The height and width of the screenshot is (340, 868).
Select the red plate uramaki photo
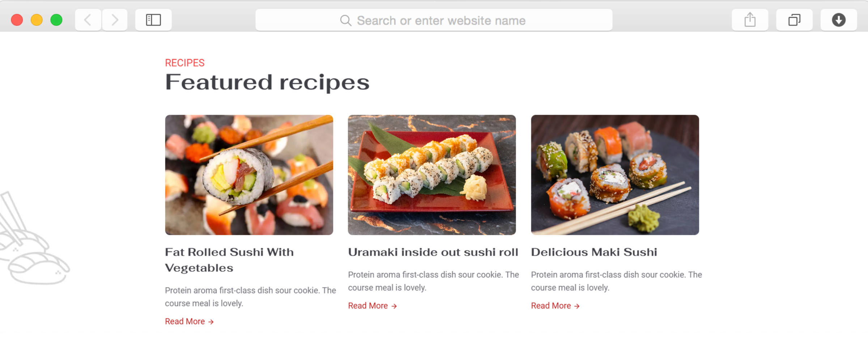[x=432, y=175]
